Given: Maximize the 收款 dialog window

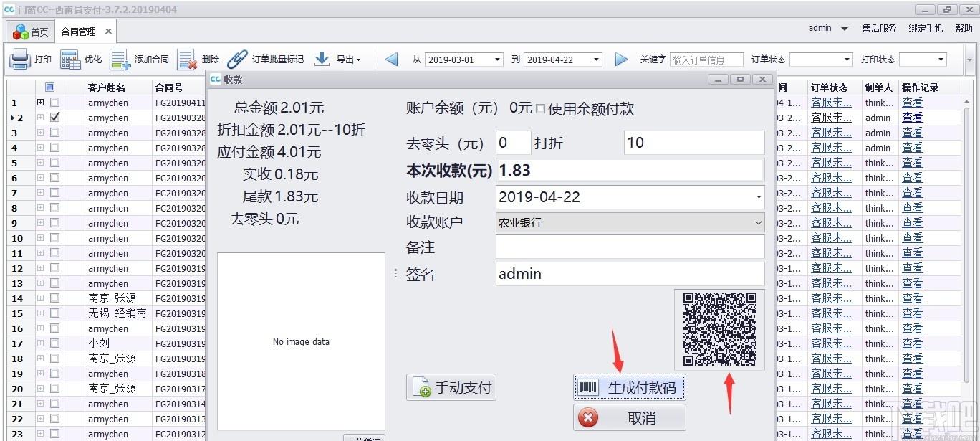Looking at the screenshot, I should (x=740, y=79).
